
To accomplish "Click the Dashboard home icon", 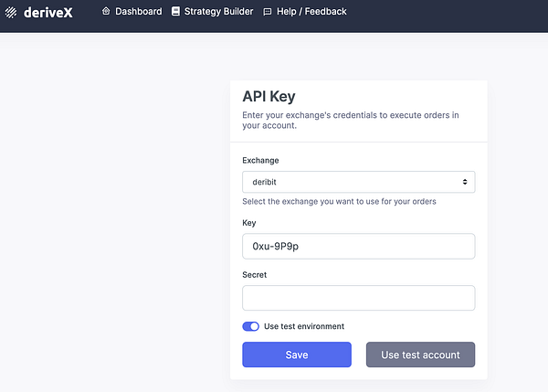I will pos(106,12).
